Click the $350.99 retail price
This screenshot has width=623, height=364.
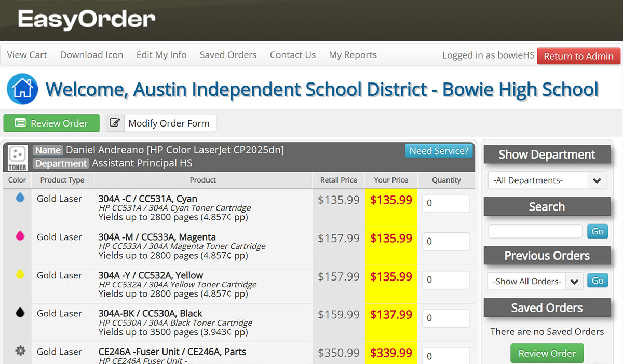pyautogui.click(x=338, y=353)
